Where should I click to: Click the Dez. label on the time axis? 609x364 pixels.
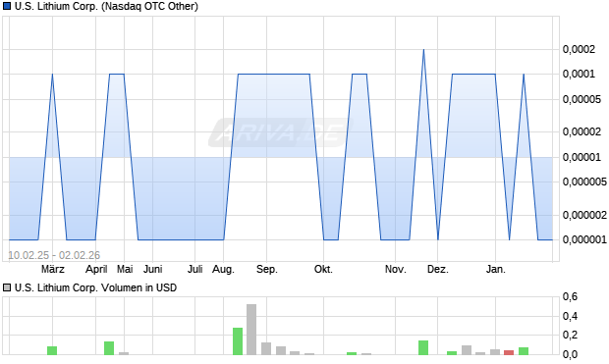coord(438,269)
